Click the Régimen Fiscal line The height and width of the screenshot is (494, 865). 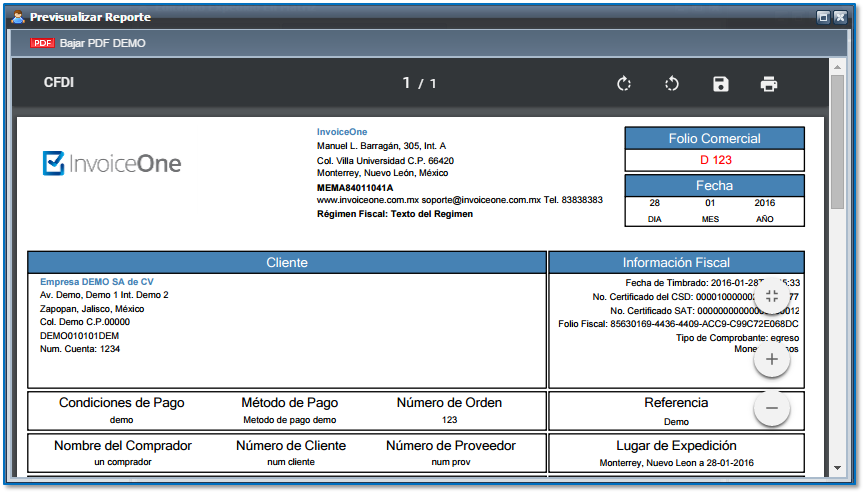tap(394, 214)
